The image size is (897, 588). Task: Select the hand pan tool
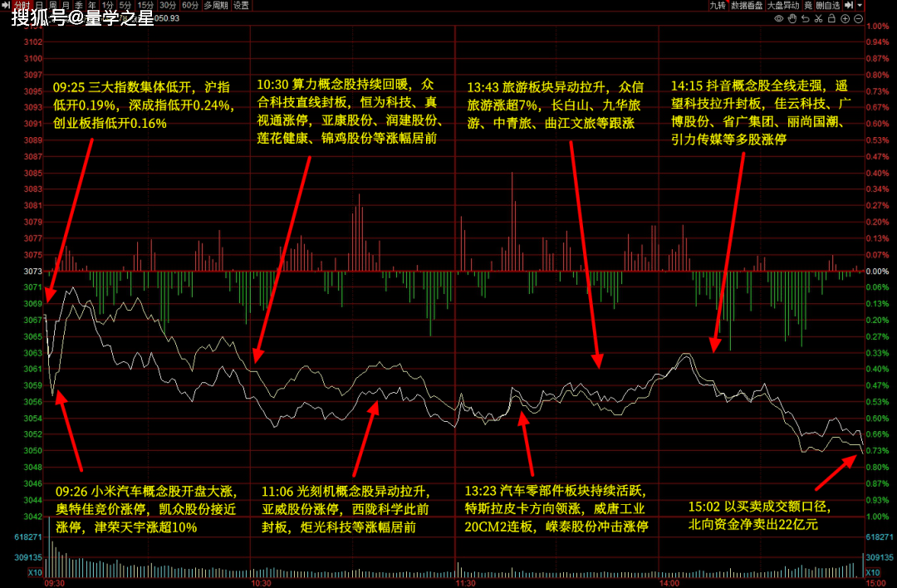(792, 19)
